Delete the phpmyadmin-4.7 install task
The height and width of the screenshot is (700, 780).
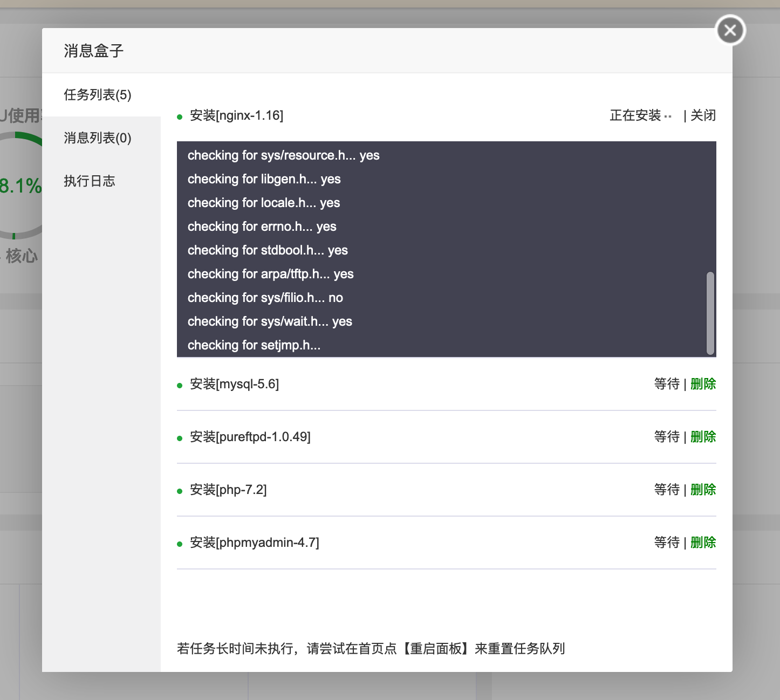click(x=703, y=543)
